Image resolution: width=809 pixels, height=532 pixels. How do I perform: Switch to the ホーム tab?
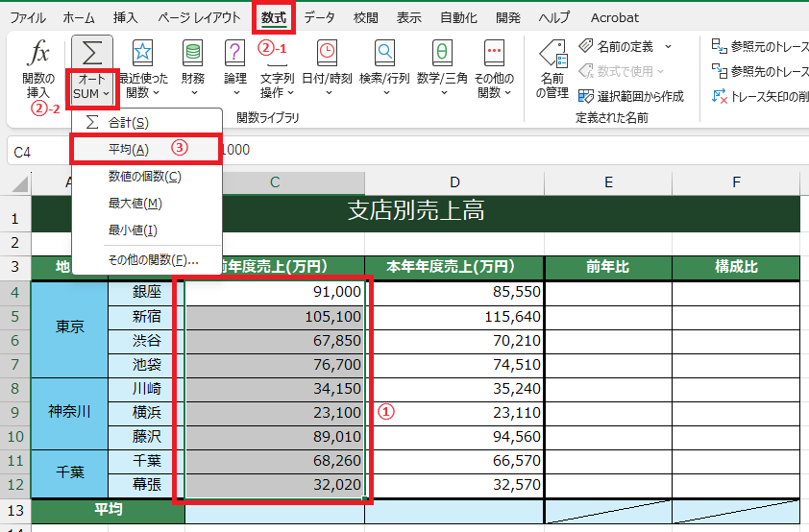pyautogui.click(x=79, y=17)
